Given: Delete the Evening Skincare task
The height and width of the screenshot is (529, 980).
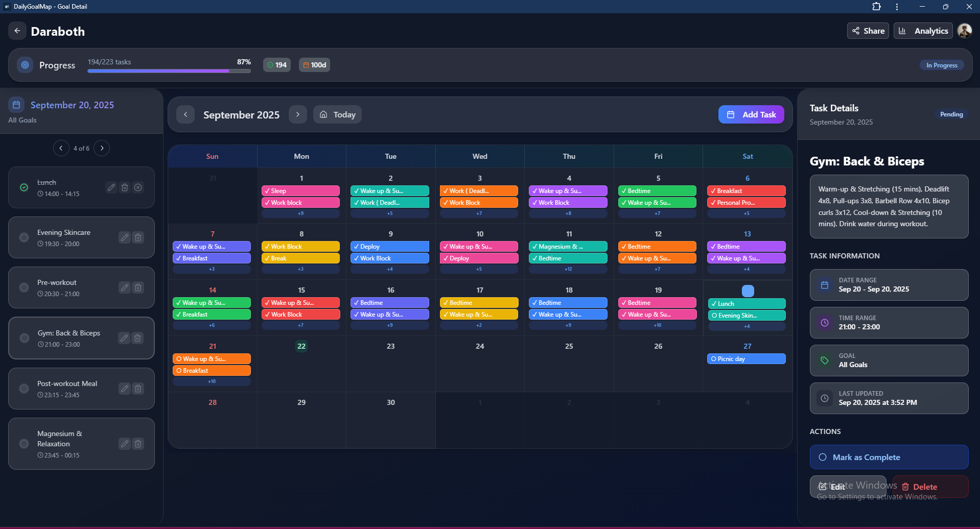Looking at the screenshot, I should pos(138,237).
